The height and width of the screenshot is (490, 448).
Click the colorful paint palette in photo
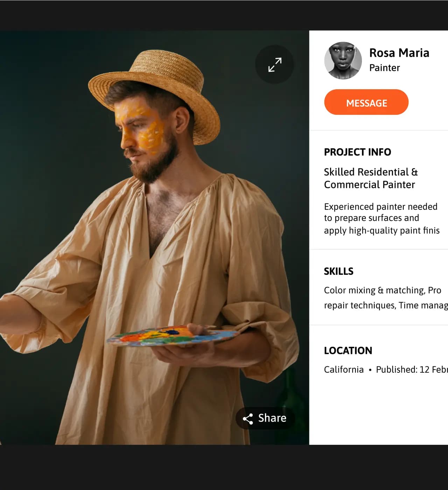(171, 336)
